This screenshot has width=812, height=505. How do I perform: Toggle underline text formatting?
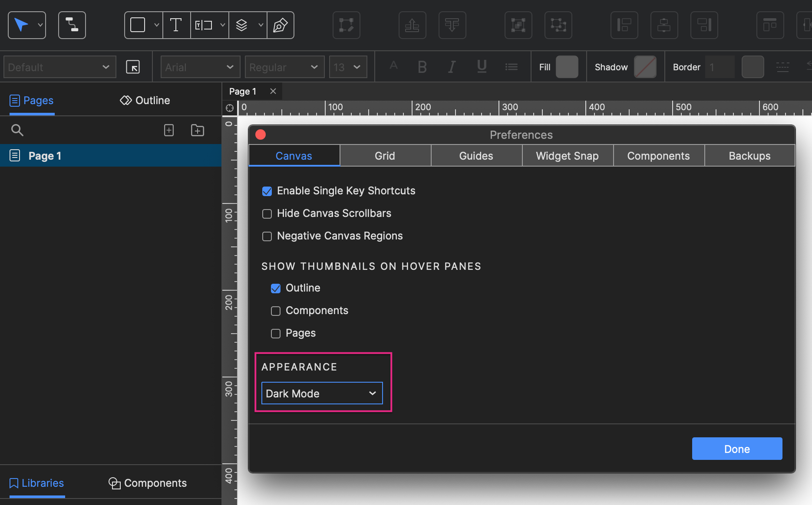point(482,67)
